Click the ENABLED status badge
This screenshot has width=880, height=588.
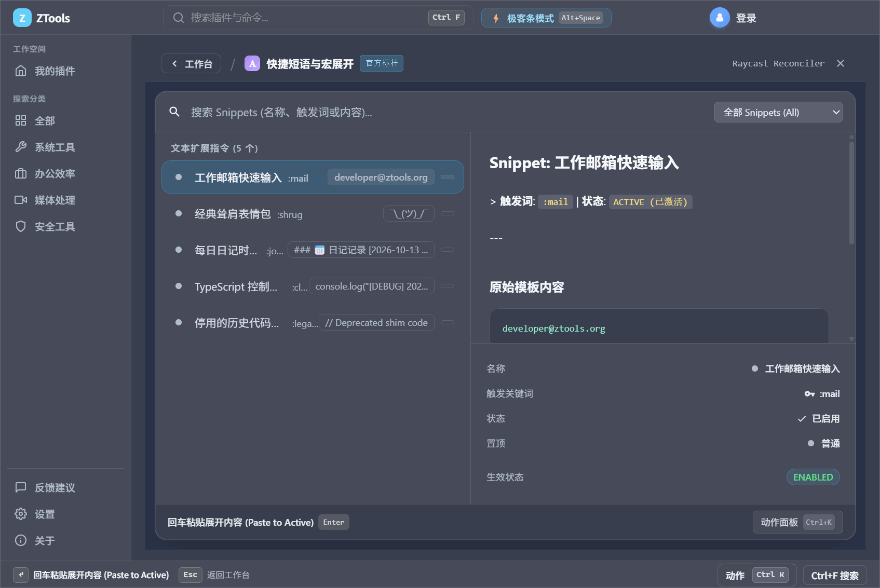click(813, 477)
